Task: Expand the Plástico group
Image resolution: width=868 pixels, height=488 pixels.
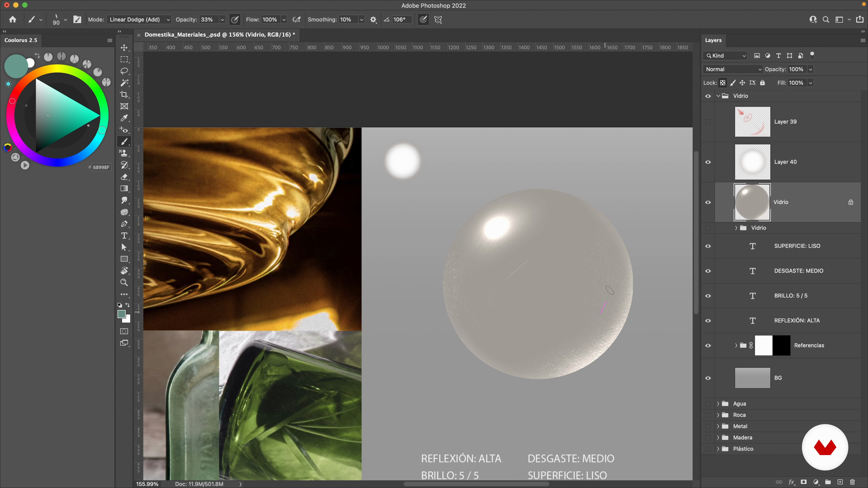Action: tap(718, 449)
